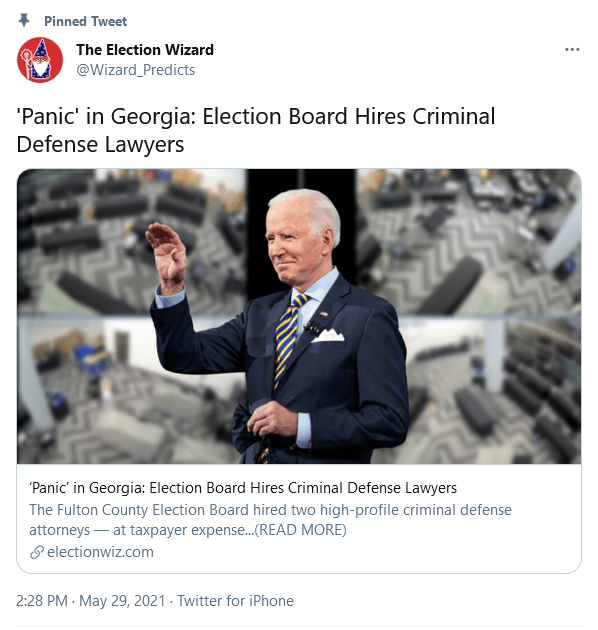
Task: Click the chain link icon beside electionwiz.com
Action: pos(37,552)
